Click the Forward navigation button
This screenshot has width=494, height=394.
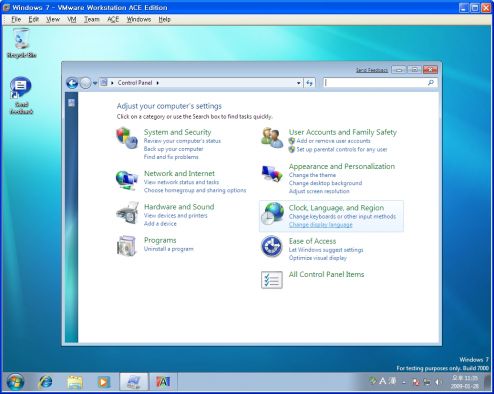coord(85,83)
